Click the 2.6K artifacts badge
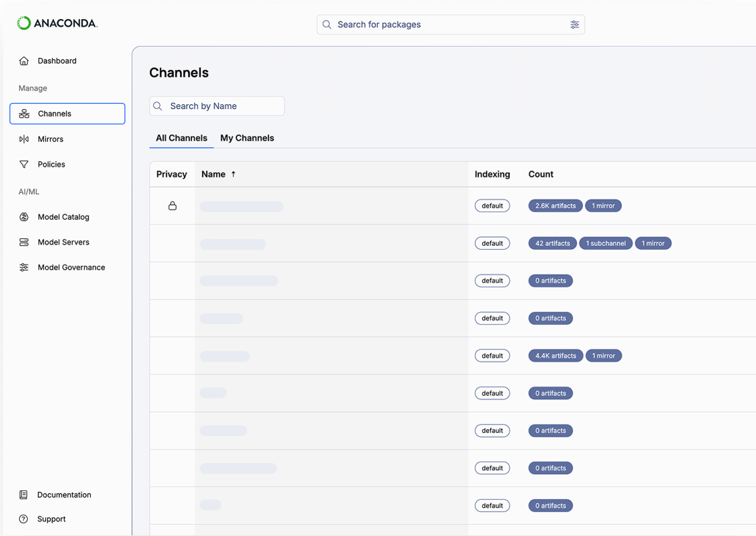Screen dimensions: 756x536 pos(555,206)
